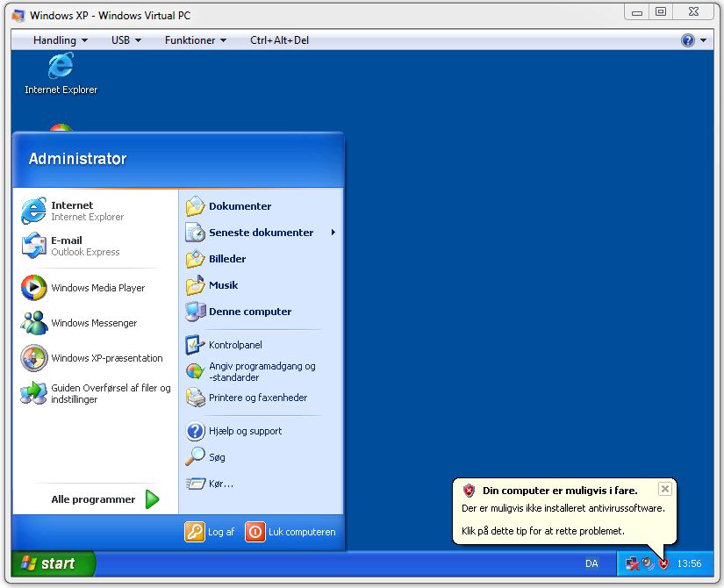Click the Luk computeren button

[x=290, y=532]
